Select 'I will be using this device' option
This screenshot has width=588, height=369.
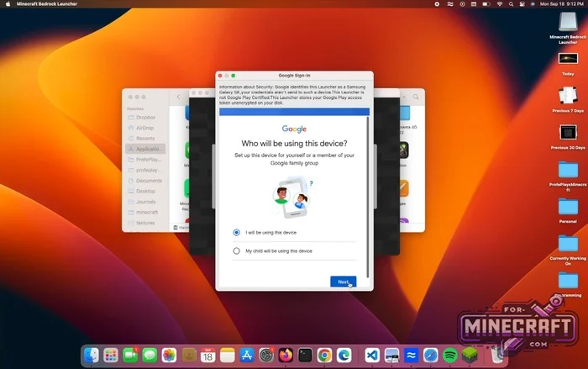pos(237,232)
